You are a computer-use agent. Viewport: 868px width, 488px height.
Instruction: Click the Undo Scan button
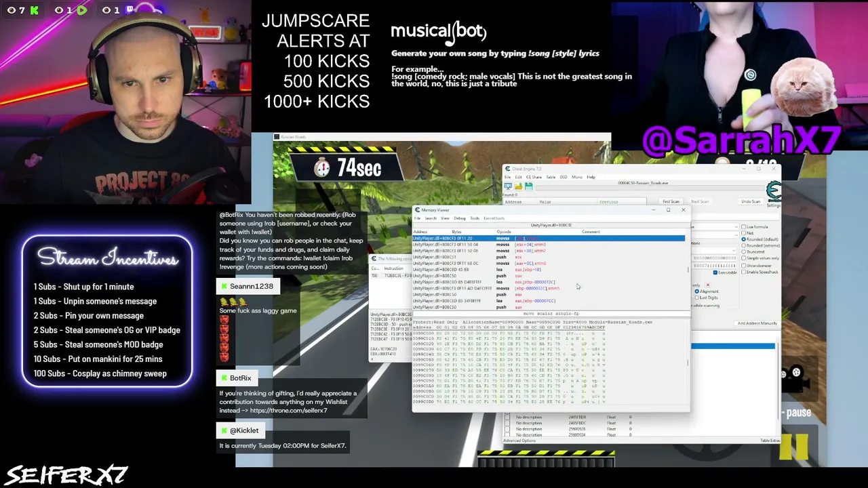click(x=751, y=201)
